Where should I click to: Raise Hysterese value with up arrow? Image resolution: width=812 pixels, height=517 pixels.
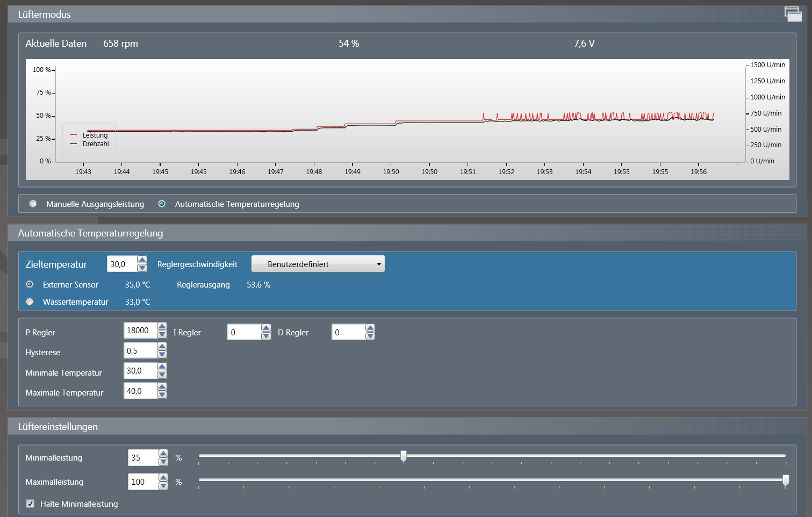pyautogui.click(x=162, y=347)
